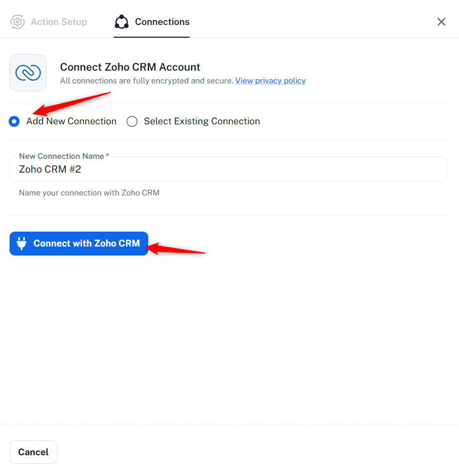Click the required asterisk beside New Connection Name
Screen dimensions: 459x476
(107, 156)
